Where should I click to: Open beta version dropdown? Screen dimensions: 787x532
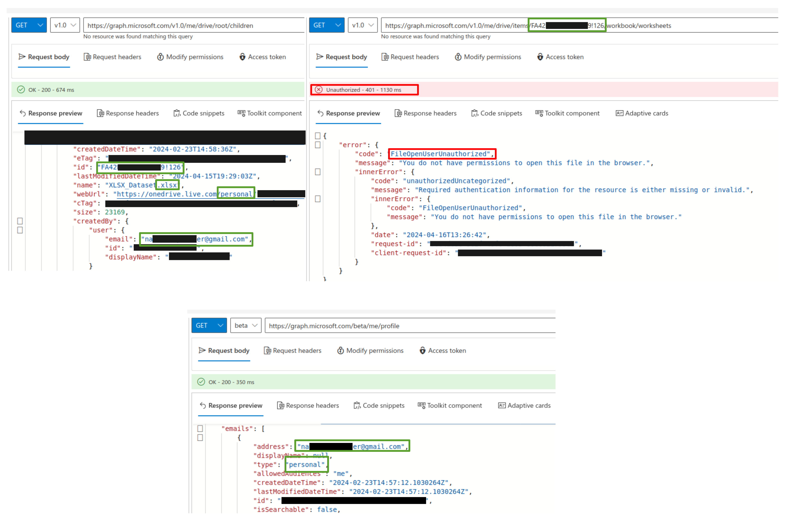point(245,325)
